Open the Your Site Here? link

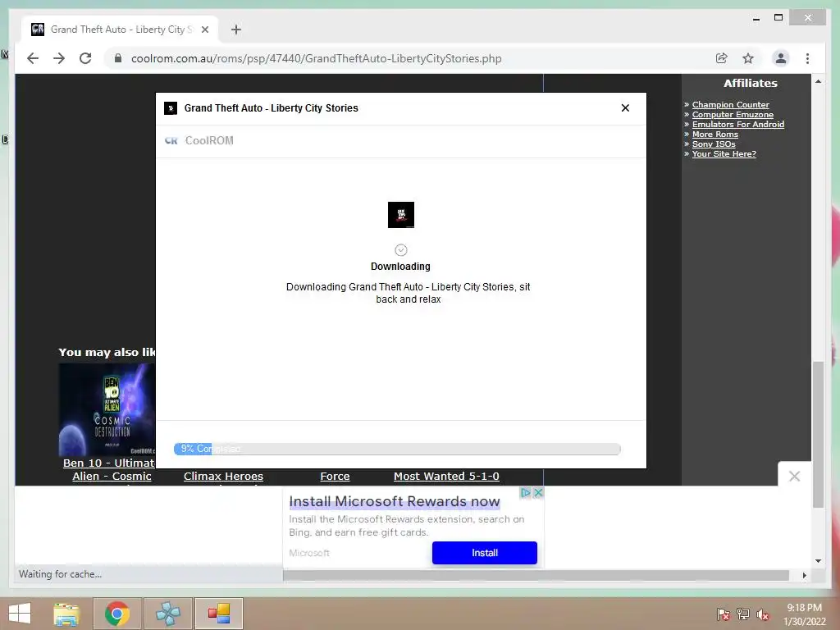tap(724, 153)
